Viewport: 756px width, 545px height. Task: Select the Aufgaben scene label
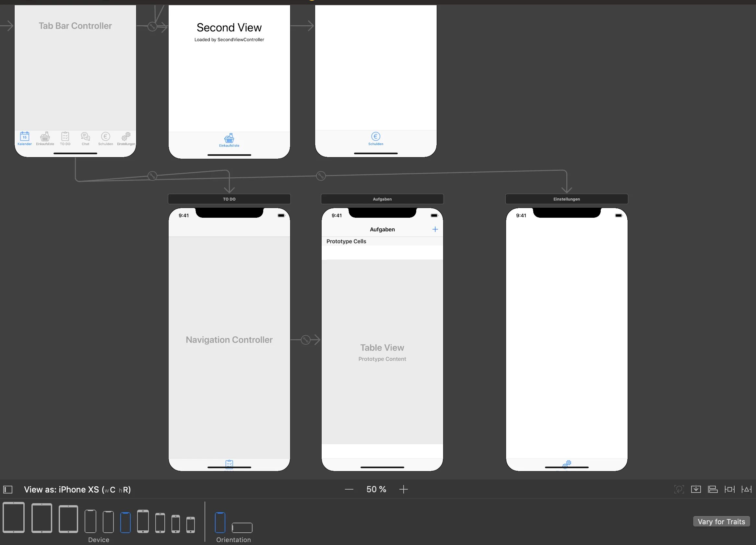(x=382, y=199)
